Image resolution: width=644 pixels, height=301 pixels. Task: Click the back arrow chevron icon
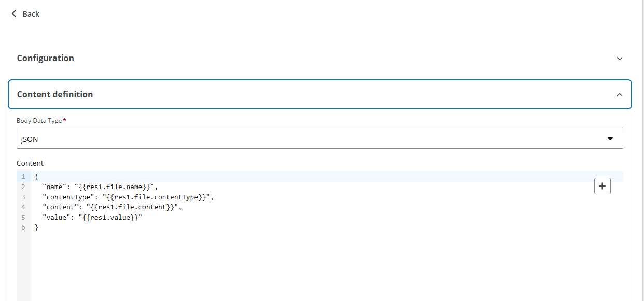tap(14, 13)
